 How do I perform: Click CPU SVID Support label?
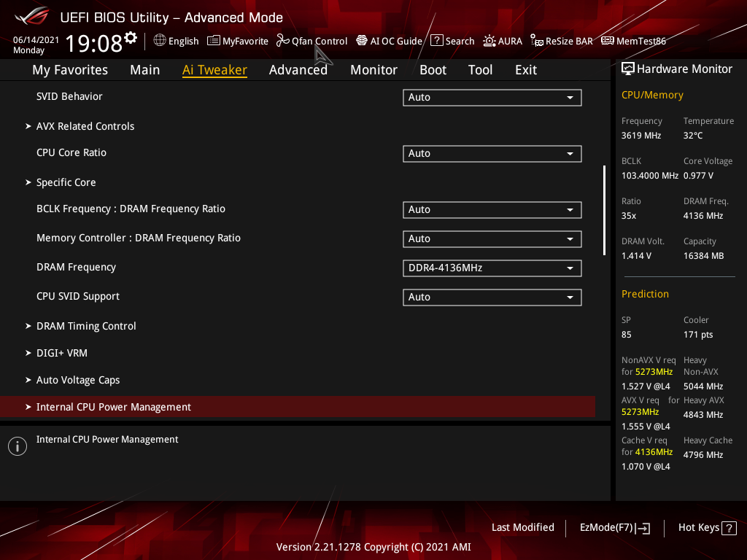(78, 296)
